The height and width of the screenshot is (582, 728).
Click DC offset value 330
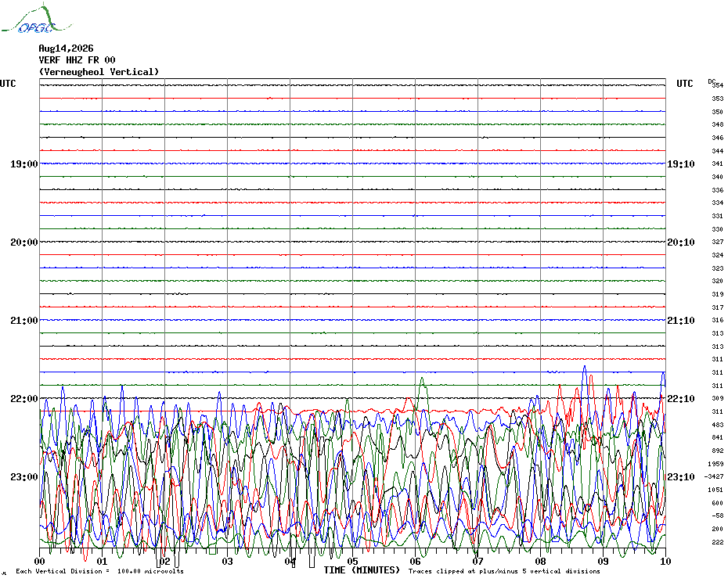click(718, 229)
